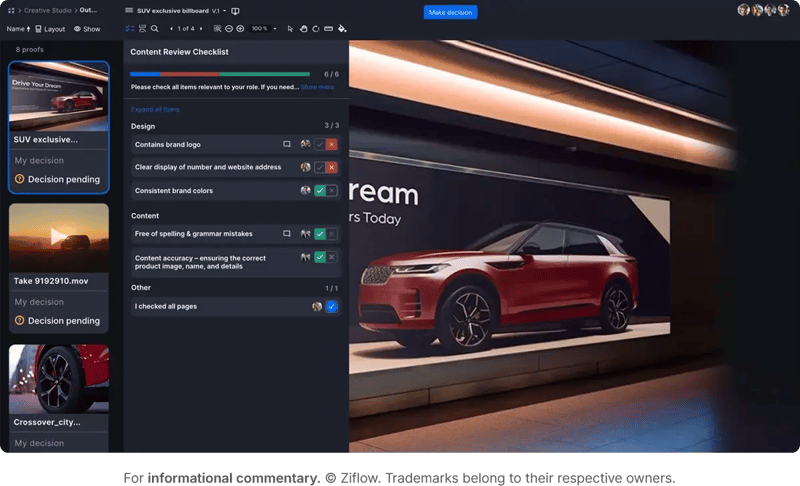This screenshot has width=800, height=486.
Task: Click the checklist progress bar
Action: click(220, 74)
